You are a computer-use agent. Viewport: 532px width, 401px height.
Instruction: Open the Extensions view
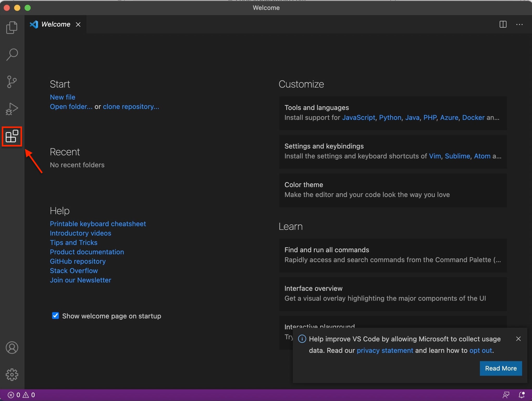click(x=12, y=136)
